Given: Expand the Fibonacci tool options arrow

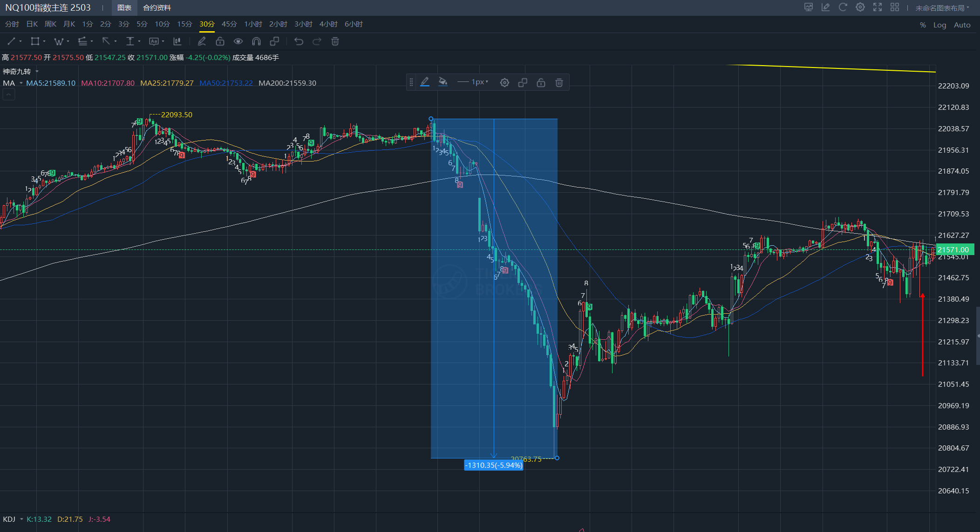Looking at the screenshot, I should point(92,41).
